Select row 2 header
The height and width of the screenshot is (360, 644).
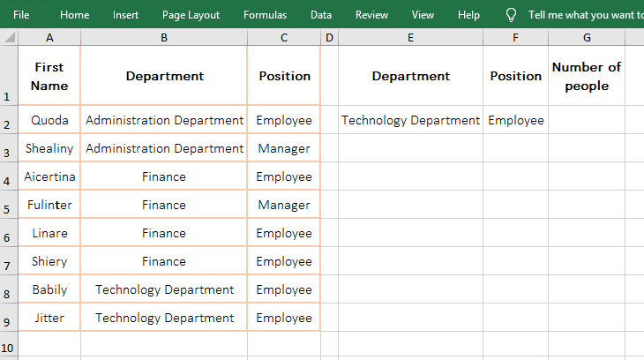click(9, 120)
